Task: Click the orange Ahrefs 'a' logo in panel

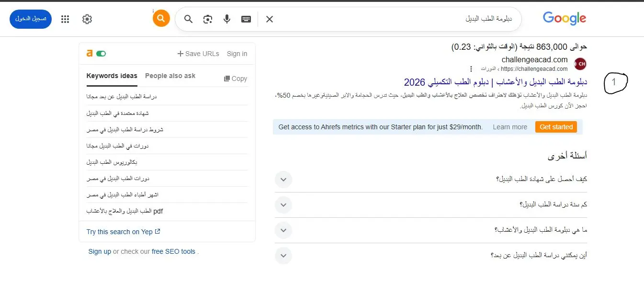Action: coord(89,54)
